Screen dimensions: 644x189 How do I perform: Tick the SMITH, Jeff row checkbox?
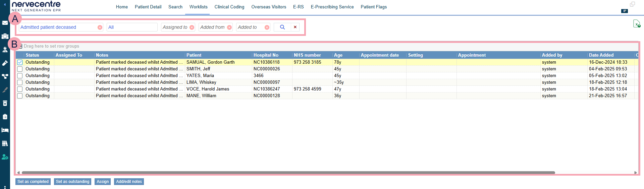(20, 69)
